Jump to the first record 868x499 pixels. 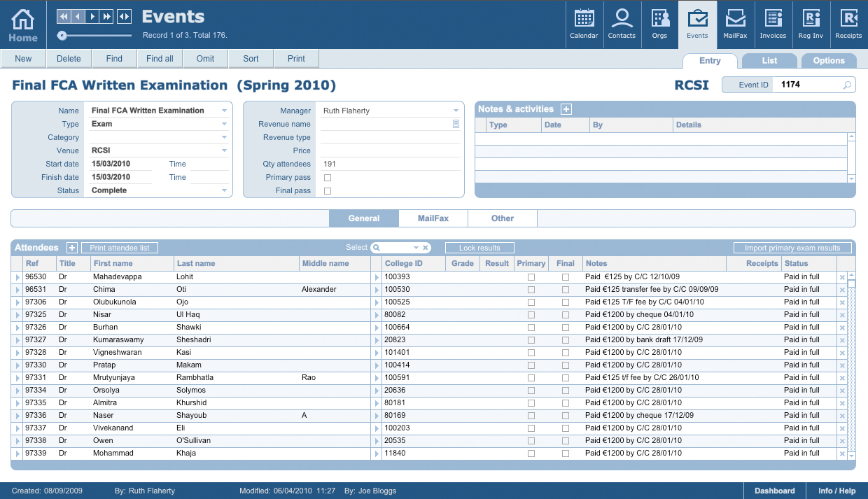[x=64, y=16]
